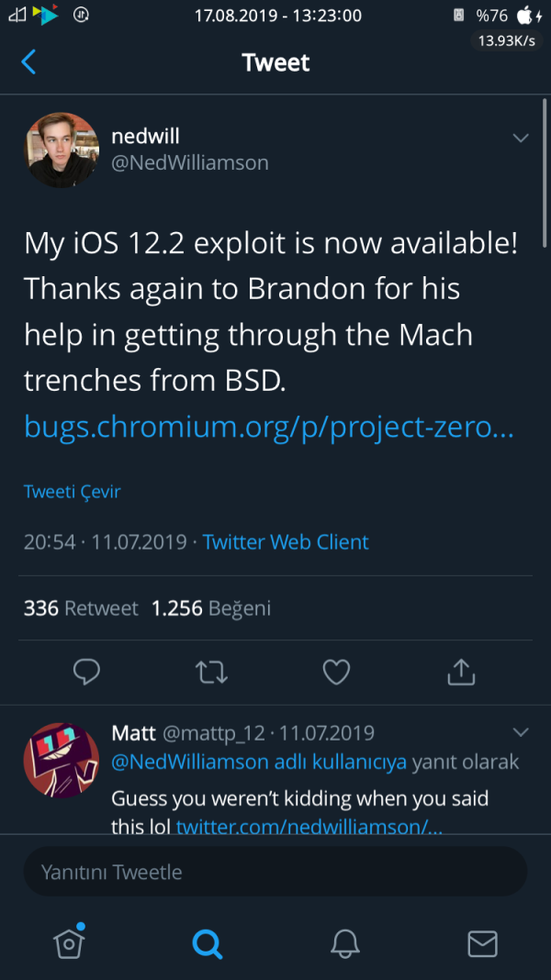Open the twitter.com/nedwilliamson link in reply
Screen dimensions: 551x980
tap(309, 827)
